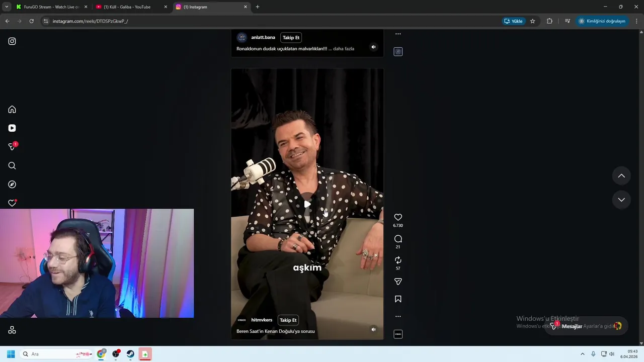Screen dimensions: 644x362
Task: Go to previous reel with up arrow
Action: (621, 175)
